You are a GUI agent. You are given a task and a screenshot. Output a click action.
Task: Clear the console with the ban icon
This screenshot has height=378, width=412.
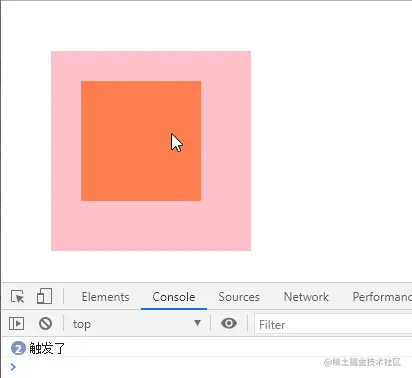click(x=45, y=323)
